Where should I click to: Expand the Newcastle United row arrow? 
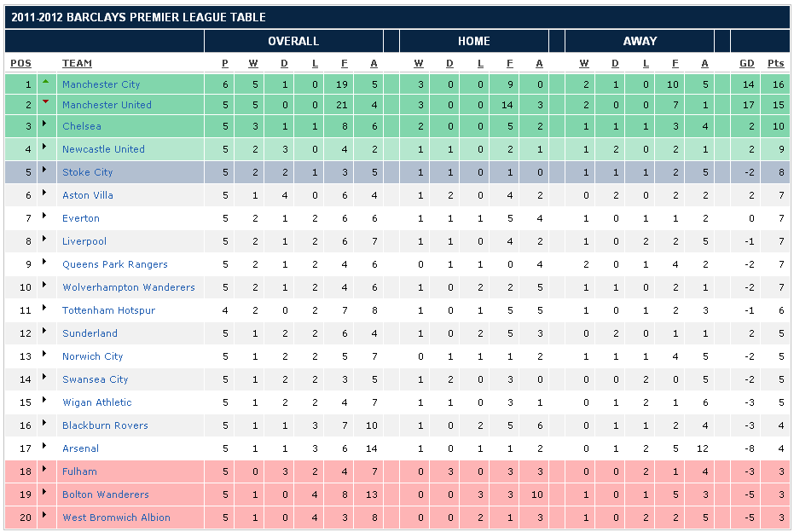click(x=45, y=148)
